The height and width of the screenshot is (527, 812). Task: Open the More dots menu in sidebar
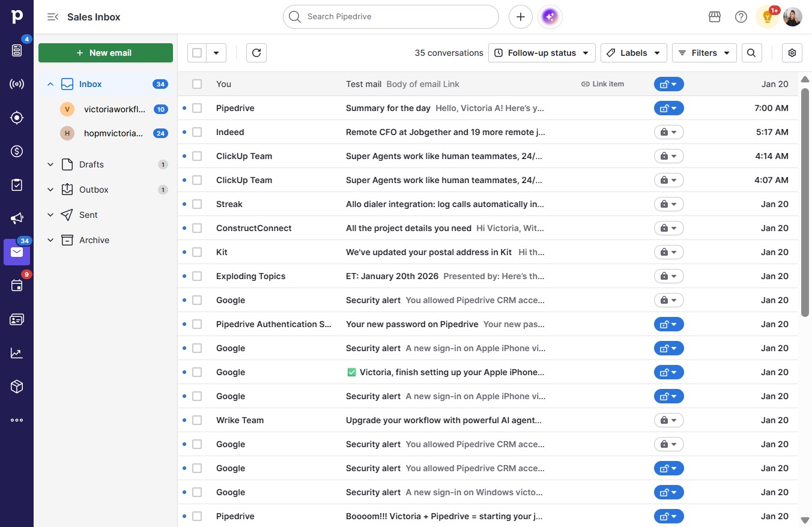[17, 420]
